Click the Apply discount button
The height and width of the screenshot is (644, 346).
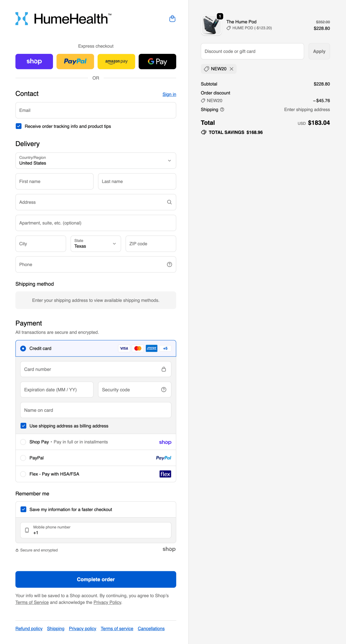pyautogui.click(x=319, y=51)
